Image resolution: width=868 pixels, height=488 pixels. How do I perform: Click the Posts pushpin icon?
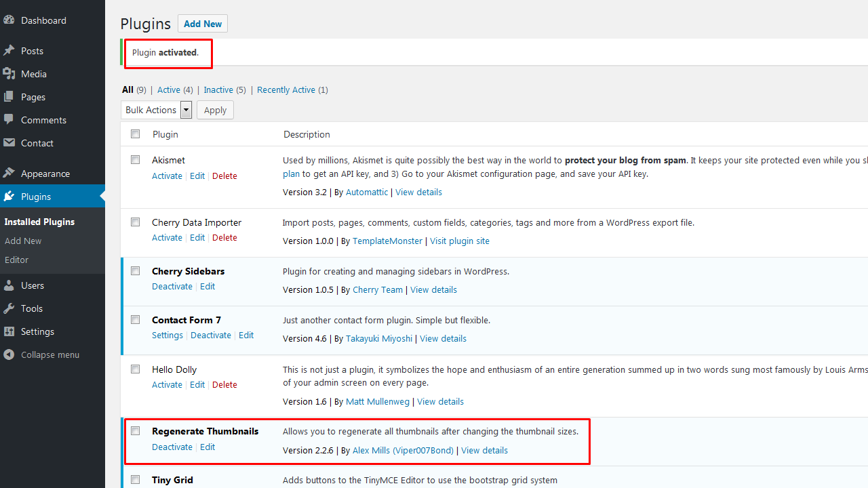click(x=9, y=51)
